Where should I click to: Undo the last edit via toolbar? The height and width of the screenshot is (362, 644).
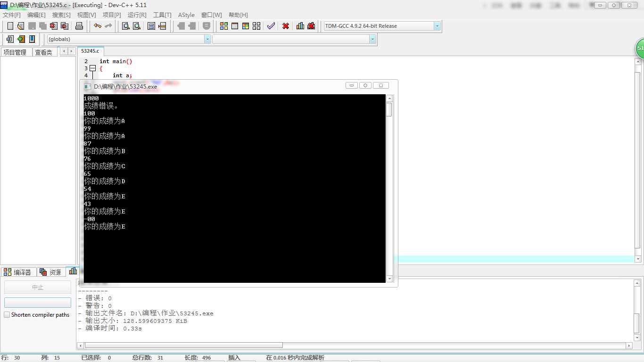click(98, 26)
